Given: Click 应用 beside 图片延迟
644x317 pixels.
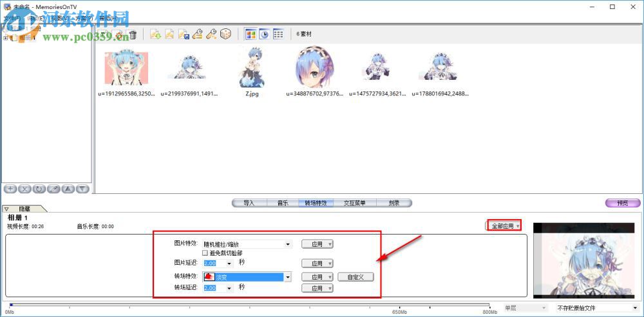Looking at the screenshot, I should [x=317, y=263].
